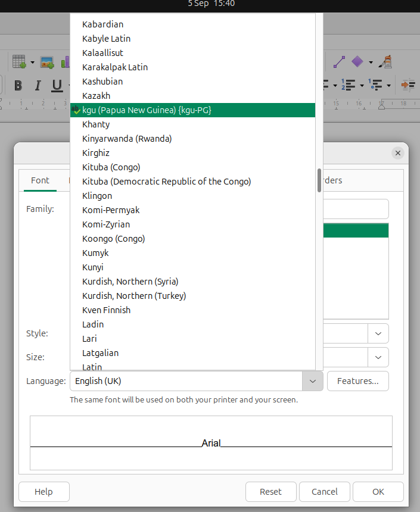Select the Insert Line tool
Viewport: 420px width, 512px height.
click(x=339, y=62)
